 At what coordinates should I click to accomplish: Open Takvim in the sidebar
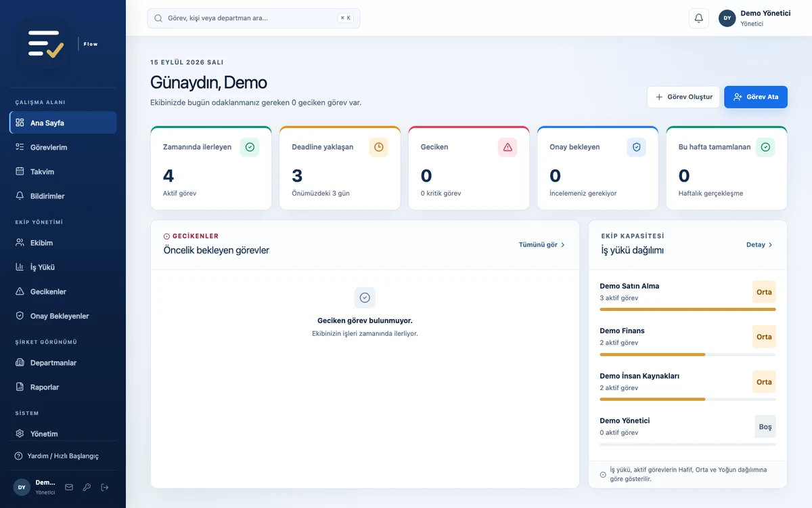tap(63, 171)
